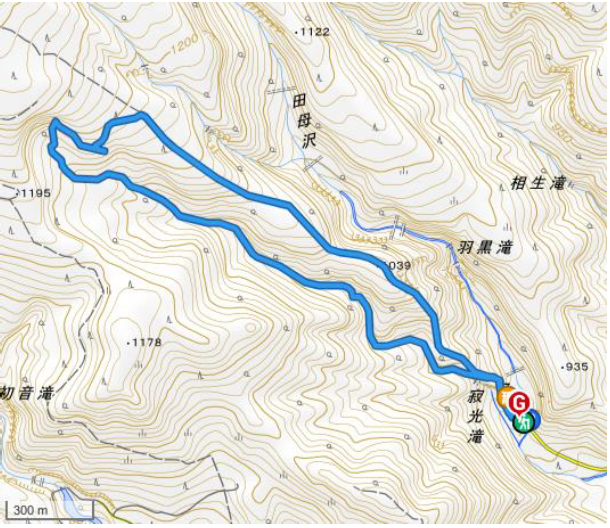Click the westernmost tip of the blue route
Image resolution: width=610 pixels, height=528 pixels.
[50, 145]
